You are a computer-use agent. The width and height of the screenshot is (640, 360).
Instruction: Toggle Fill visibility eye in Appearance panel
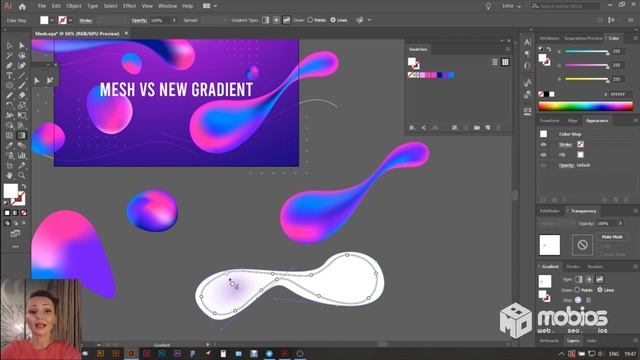coord(544,155)
